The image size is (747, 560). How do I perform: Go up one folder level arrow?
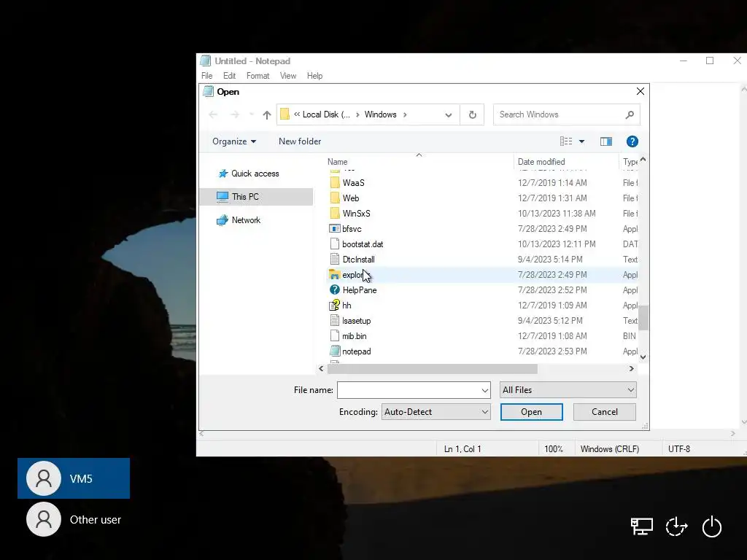(267, 114)
